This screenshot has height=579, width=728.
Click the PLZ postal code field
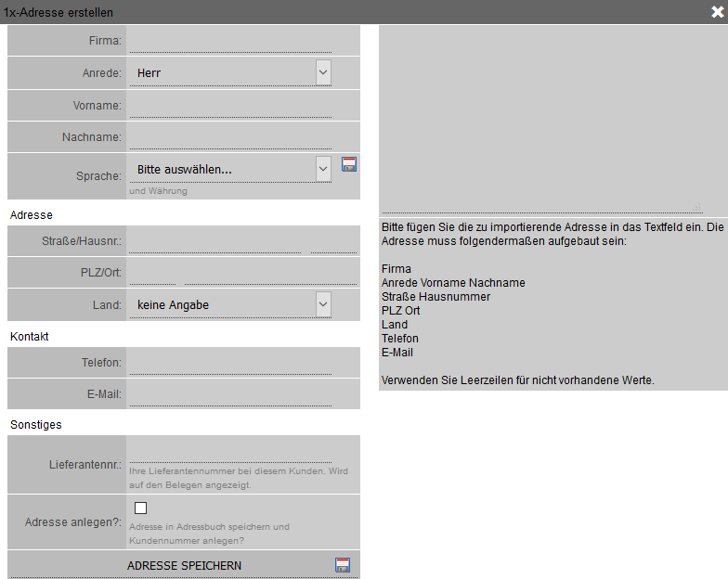click(x=152, y=273)
